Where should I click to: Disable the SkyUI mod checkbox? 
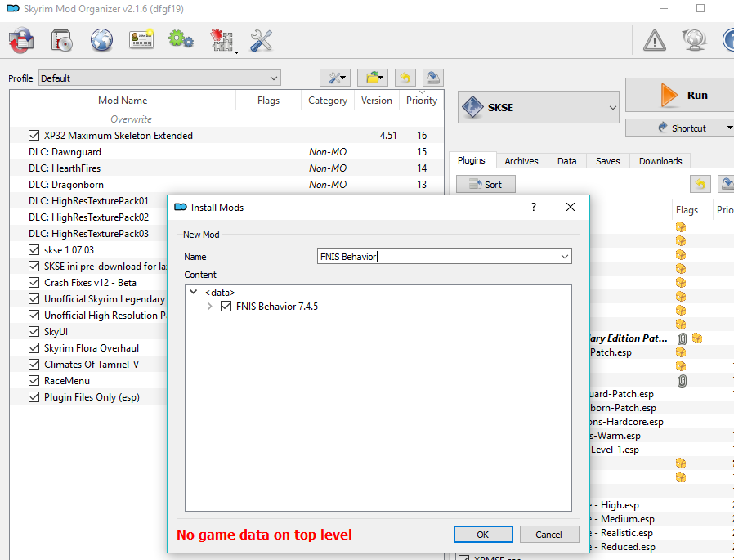(34, 332)
